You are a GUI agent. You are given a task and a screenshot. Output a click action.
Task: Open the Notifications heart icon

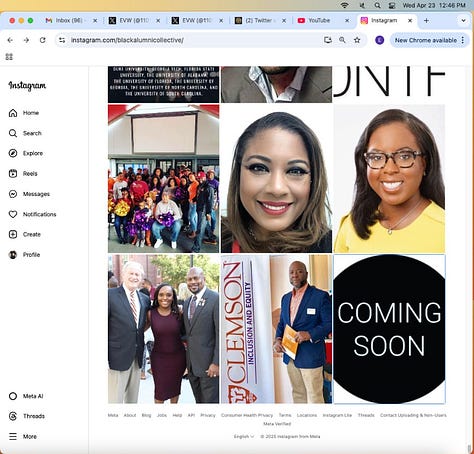pos(13,214)
